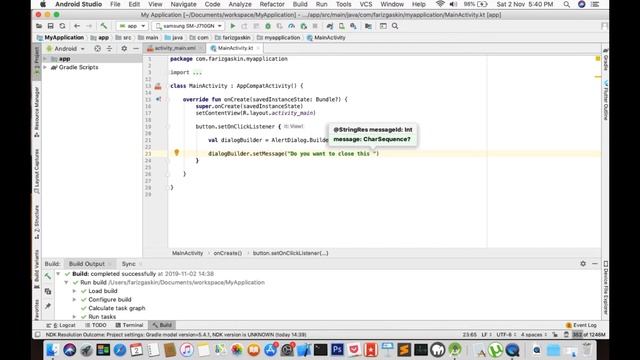
Task: Collapse the 'Build: completed successfully' node
Action: 58,274
